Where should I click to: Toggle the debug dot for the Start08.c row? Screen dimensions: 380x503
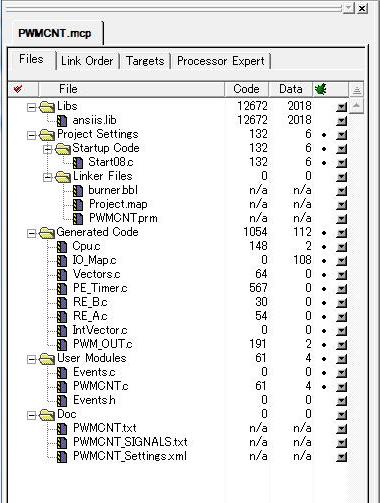coord(324,163)
